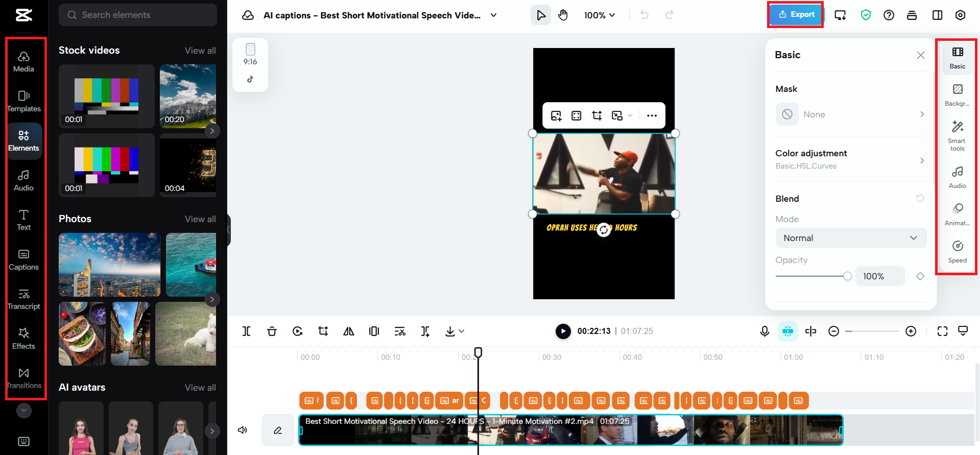Screen dimensions: 980x455
Task: Close the Basic panel
Action: click(x=920, y=55)
